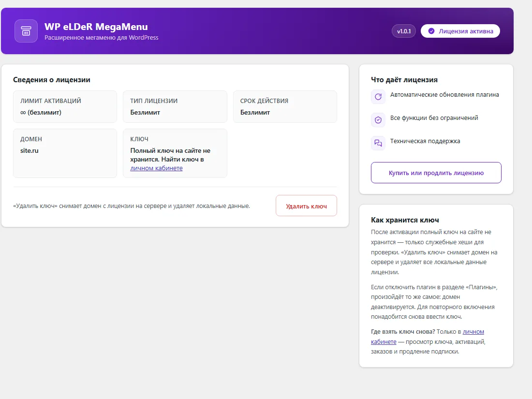
Task: Click the shield icon for all functions
Action: pyautogui.click(x=378, y=120)
